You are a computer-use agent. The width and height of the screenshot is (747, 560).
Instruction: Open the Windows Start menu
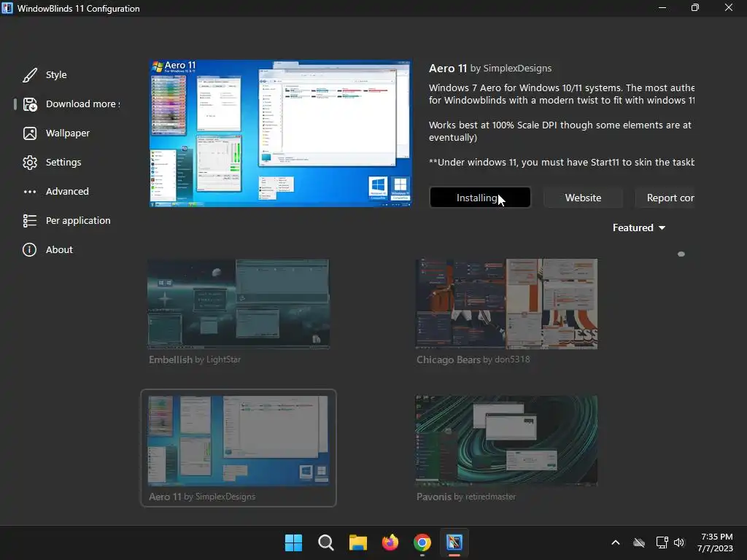coord(293,542)
